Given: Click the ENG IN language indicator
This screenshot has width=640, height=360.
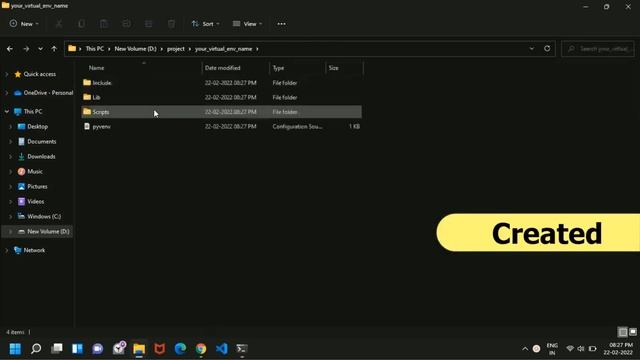Looking at the screenshot, I should 552,349.
